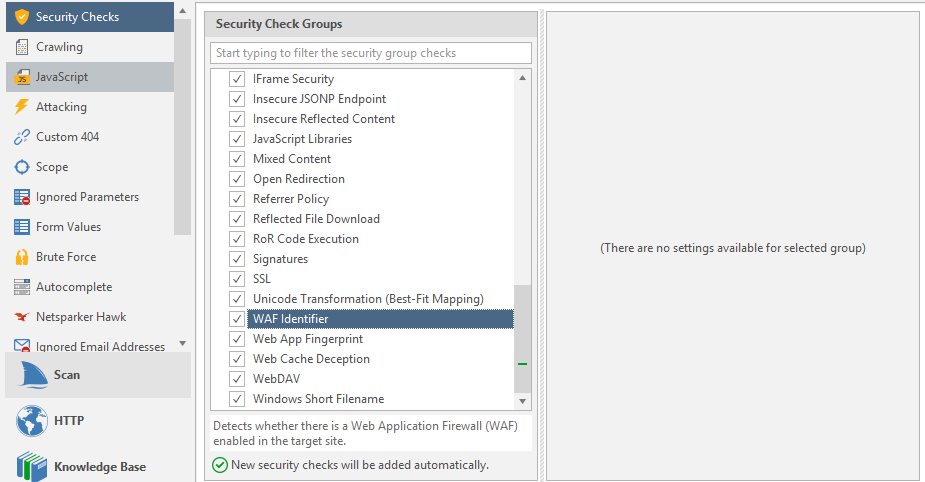Disable the SSL security check
This screenshot has width=925, height=482.
click(x=237, y=279)
